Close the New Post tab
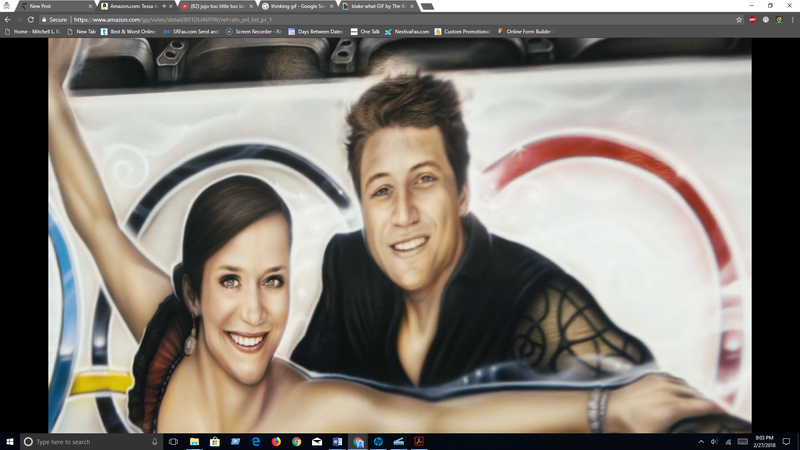This screenshot has width=800, height=450. point(90,6)
